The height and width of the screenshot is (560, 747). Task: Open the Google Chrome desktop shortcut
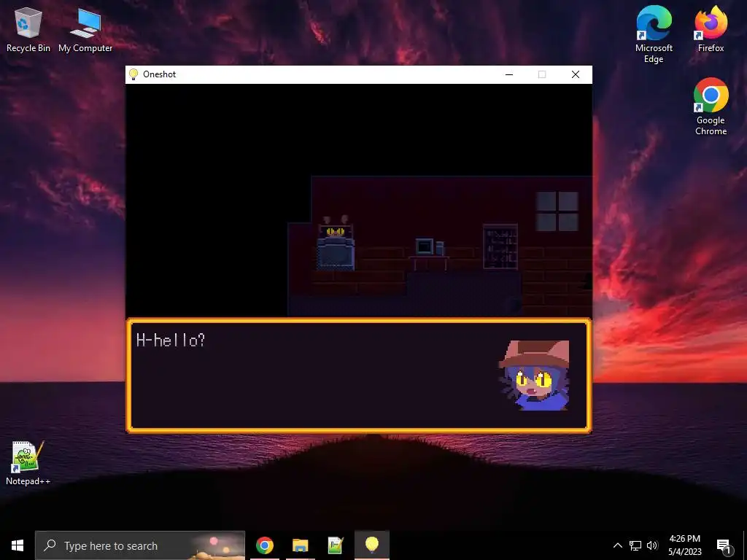pos(711,106)
